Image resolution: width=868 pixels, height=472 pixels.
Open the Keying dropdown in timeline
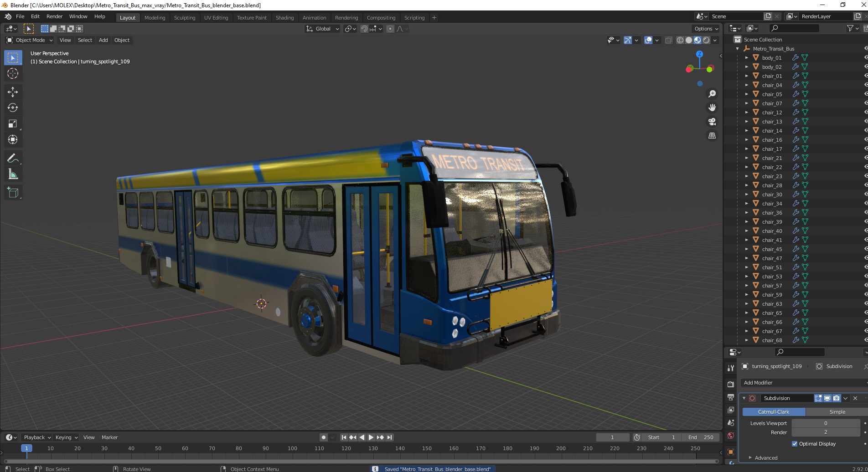pyautogui.click(x=66, y=437)
